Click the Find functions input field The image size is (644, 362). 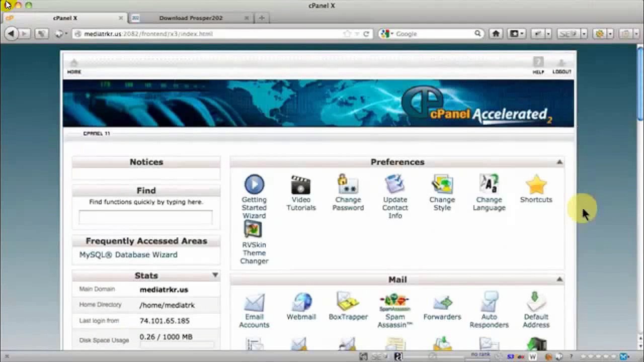click(145, 217)
